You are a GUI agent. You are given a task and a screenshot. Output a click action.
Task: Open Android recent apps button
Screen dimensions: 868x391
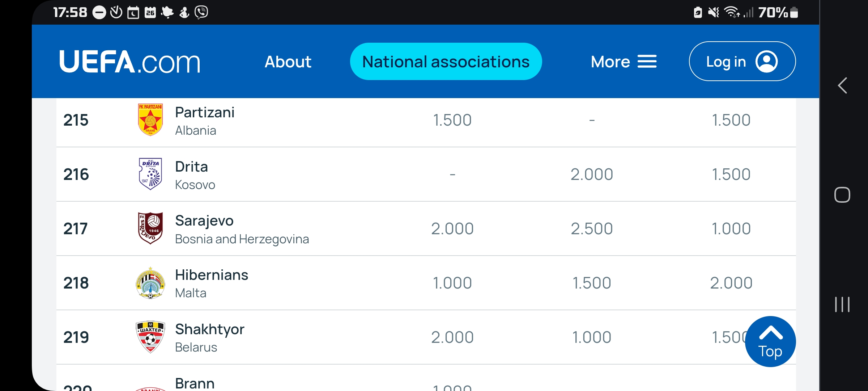[842, 304]
